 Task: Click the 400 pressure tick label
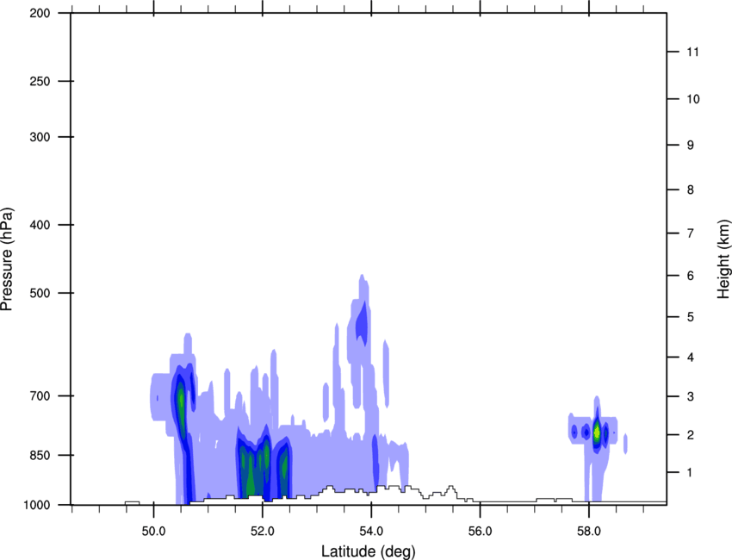[40, 225]
